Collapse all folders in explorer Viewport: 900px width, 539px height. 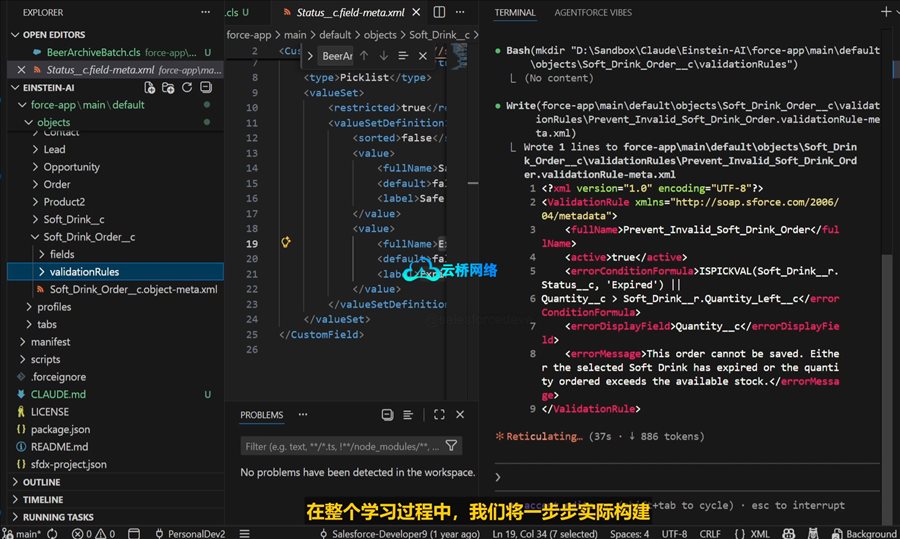point(204,87)
